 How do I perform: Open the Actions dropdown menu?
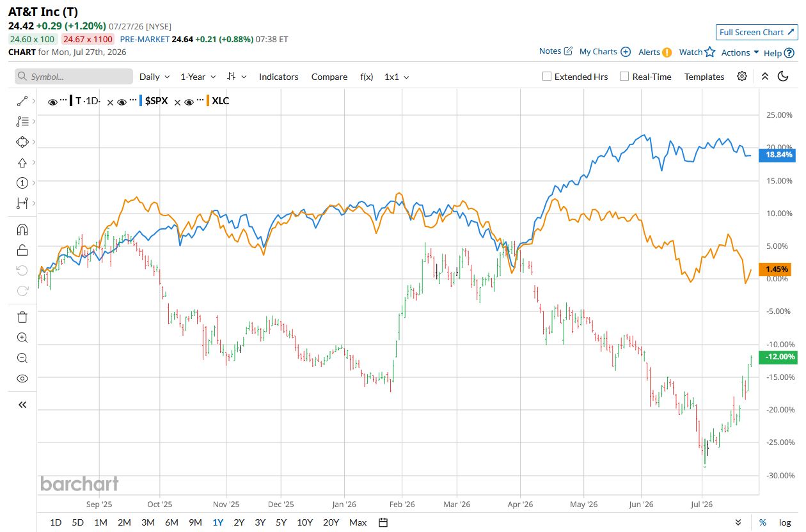740,52
